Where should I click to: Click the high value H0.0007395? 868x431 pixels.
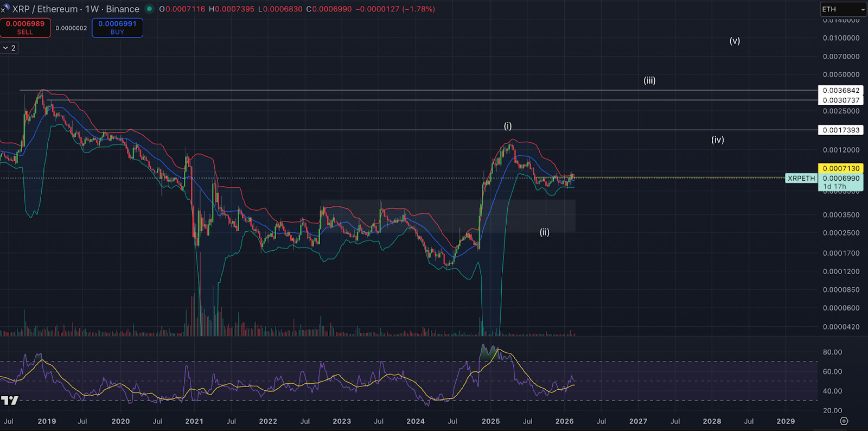point(231,9)
